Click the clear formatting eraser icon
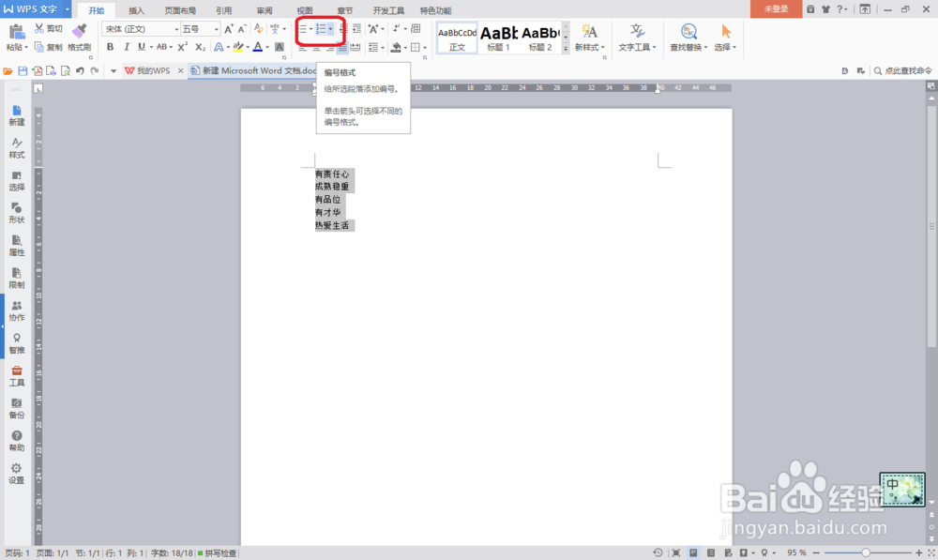Image resolution: width=938 pixels, height=560 pixels. [259, 29]
